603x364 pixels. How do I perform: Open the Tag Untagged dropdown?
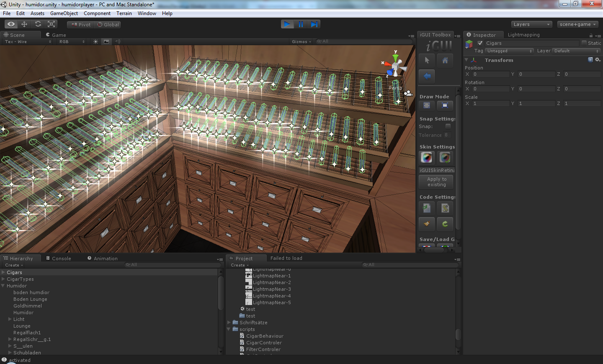[x=510, y=51]
